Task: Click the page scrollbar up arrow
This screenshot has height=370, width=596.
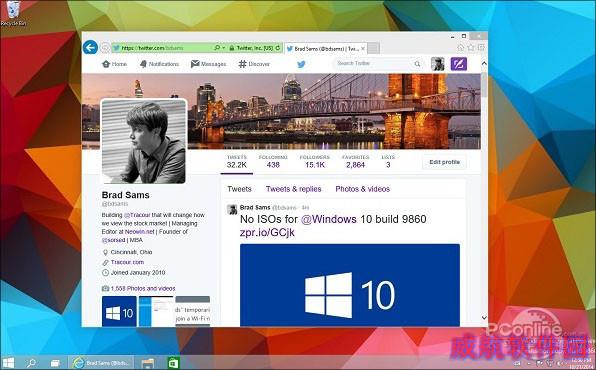Action: [x=484, y=64]
